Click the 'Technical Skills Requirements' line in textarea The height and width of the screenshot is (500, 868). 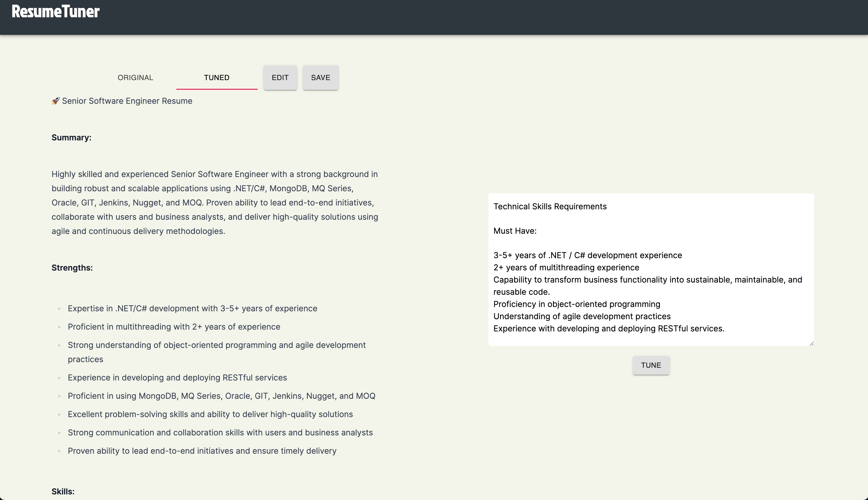[550, 207]
